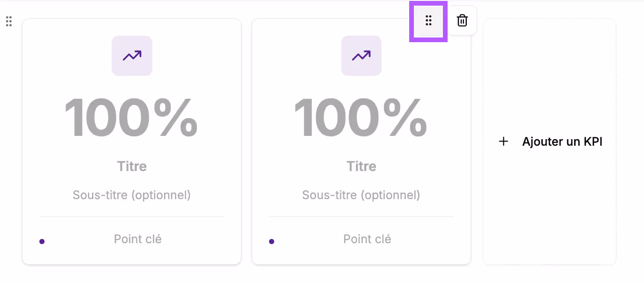The height and width of the screenshot is (283, 644).
Task: Select the first KPI card
Action: click(x=132, y=141)
